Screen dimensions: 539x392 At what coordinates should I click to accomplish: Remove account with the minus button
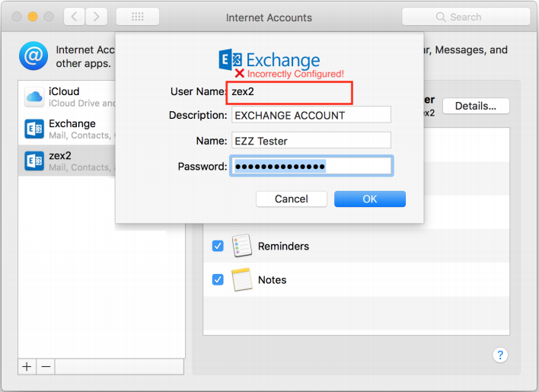point(46,367)
